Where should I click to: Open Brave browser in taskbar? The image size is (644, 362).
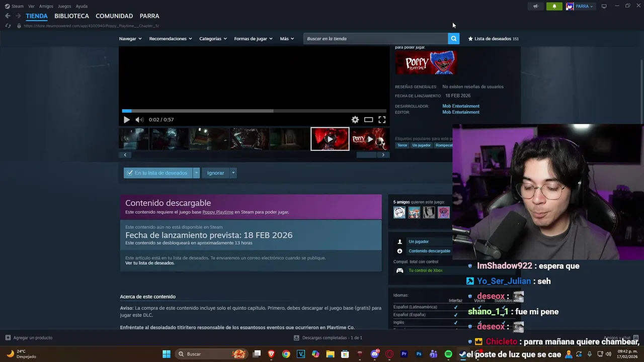272,354
